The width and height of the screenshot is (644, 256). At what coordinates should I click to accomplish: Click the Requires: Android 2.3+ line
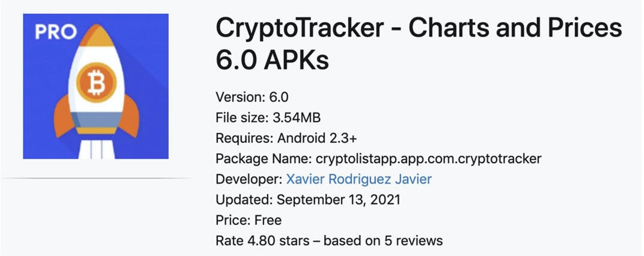pos(286,138)
